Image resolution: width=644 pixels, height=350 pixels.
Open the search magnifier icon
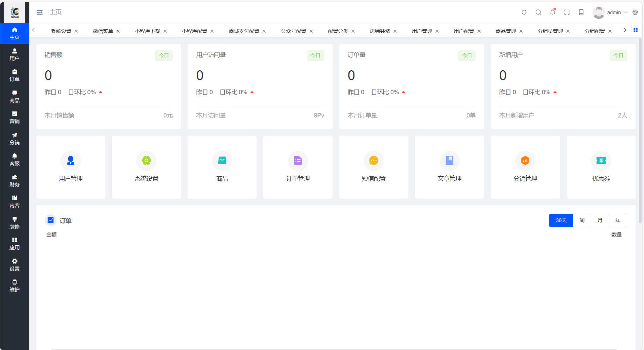coord(538,12)
